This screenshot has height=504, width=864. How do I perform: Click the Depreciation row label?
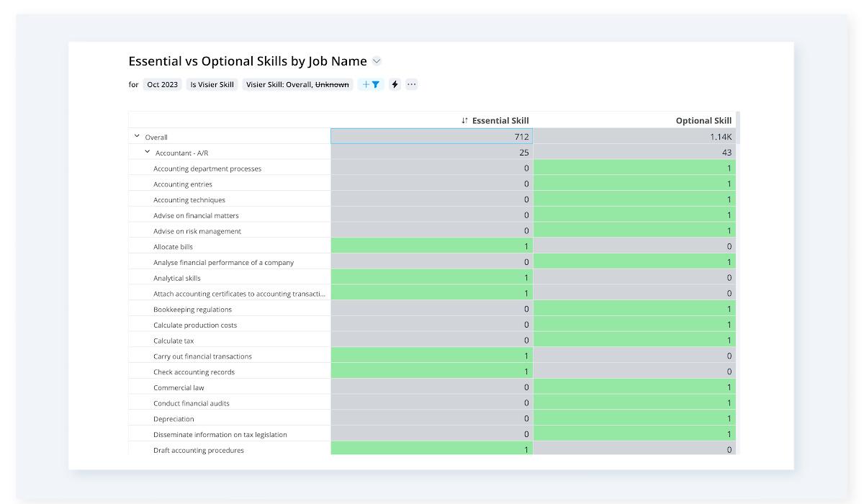(x=174, y=419)
